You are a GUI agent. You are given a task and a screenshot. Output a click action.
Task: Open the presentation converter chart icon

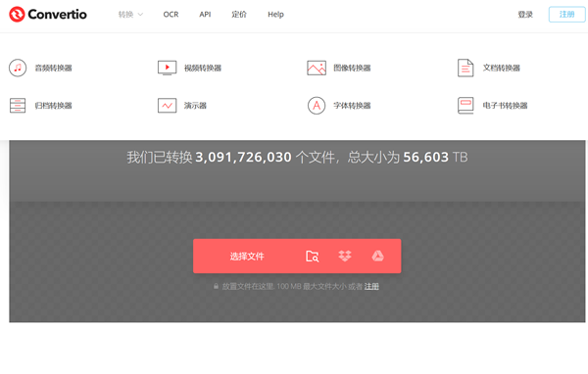[x=167, y=106]
